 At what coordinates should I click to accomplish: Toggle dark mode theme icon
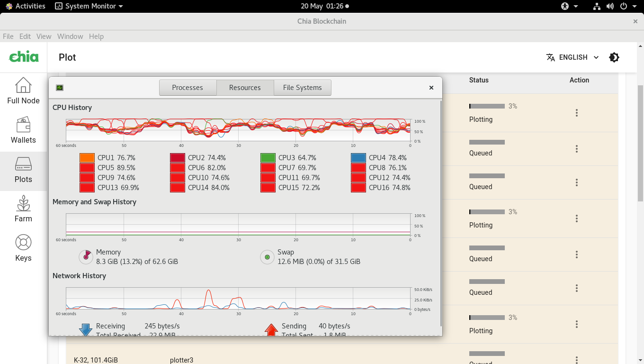(614, 57)
